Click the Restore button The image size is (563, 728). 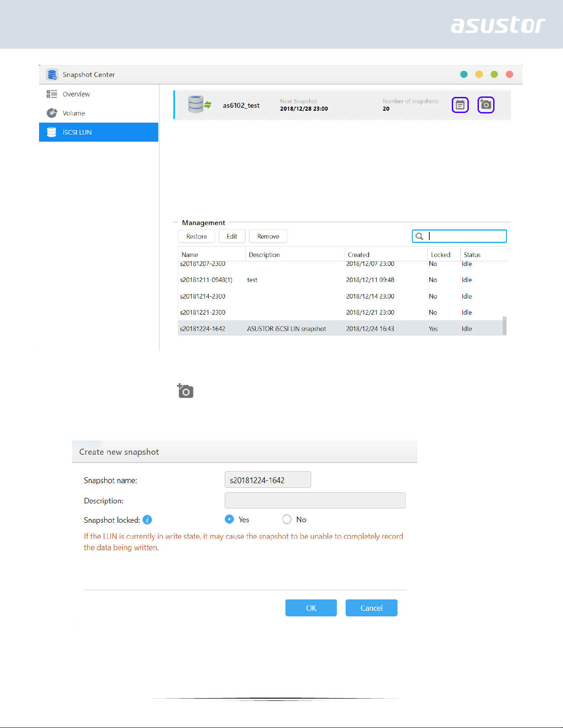pos(196,236)
